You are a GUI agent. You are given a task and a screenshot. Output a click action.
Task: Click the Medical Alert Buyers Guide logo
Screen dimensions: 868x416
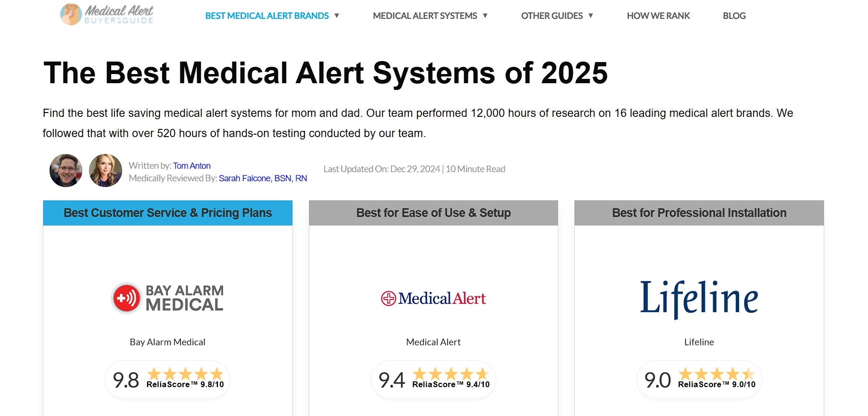(107, 14)
